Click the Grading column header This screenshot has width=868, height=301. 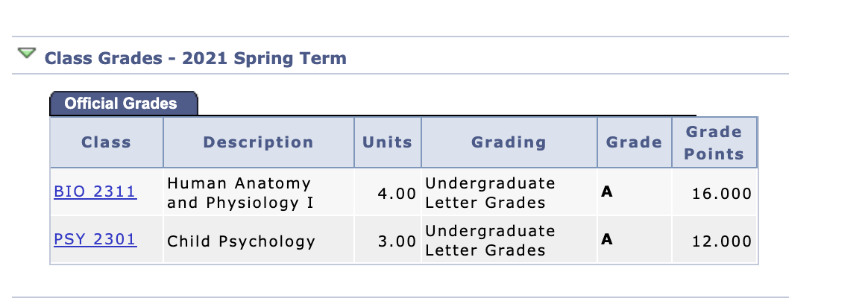(509, 142)
